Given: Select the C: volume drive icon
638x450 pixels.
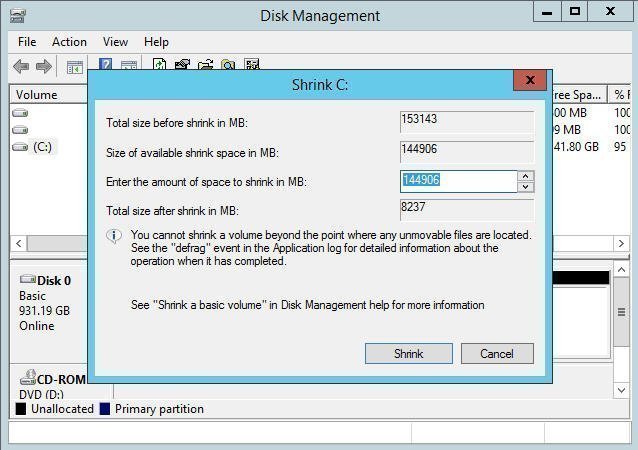Looking at the screenshot, I should tap(20, 147).
